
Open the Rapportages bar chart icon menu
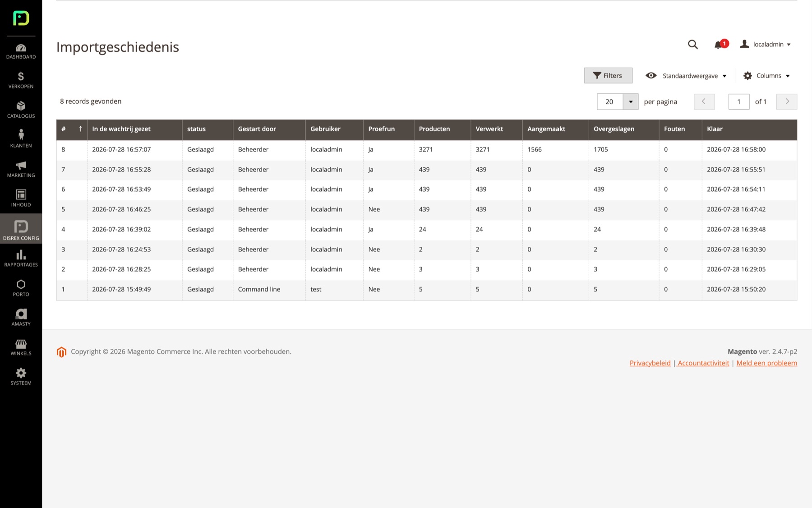pyautogui.click(x=21, y=259)
